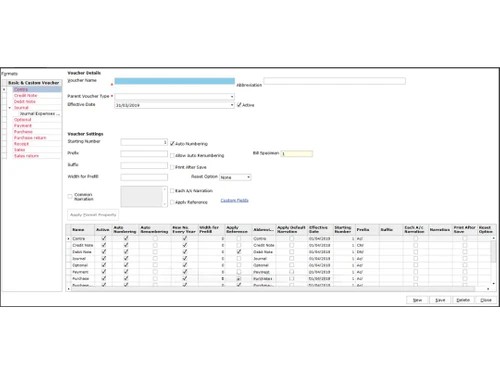Click the Save button
500x375 pixels.
pyautogui.click(x=440, y=300)
